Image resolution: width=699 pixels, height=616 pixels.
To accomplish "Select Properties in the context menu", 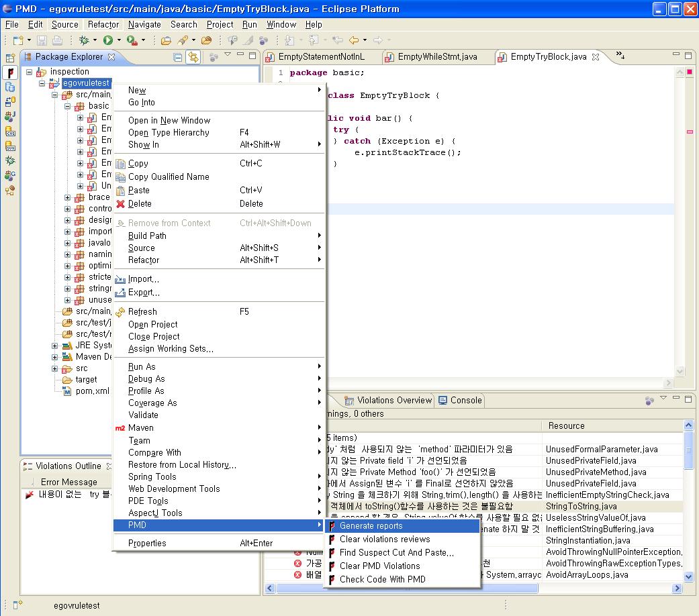I will point(147,543).
